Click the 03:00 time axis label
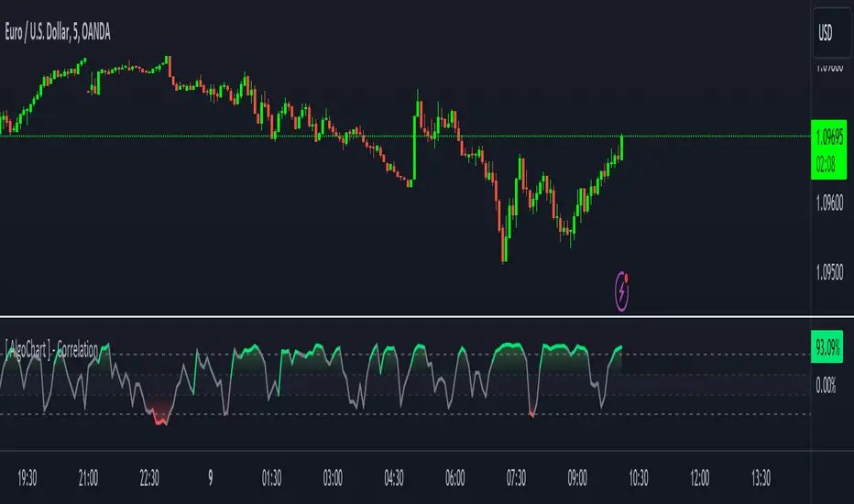The height and width of the screenshot is (504, 854). tap(333, 478)
